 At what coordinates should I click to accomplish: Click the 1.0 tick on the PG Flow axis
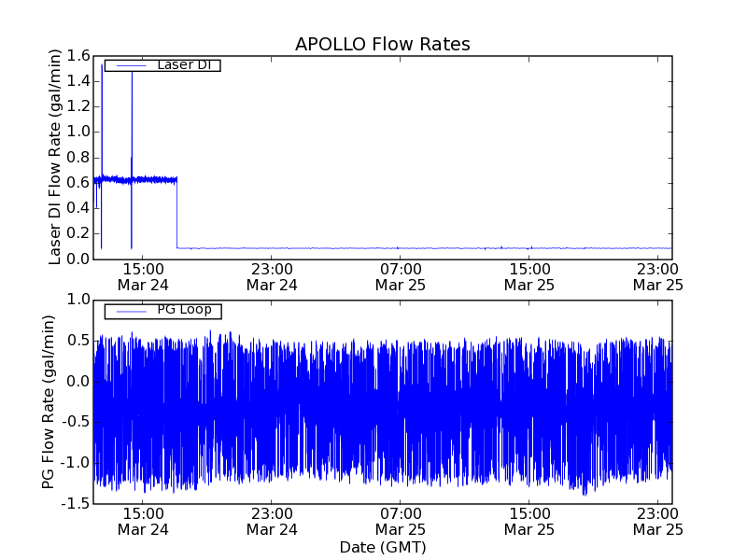click(x=78, y=300)
